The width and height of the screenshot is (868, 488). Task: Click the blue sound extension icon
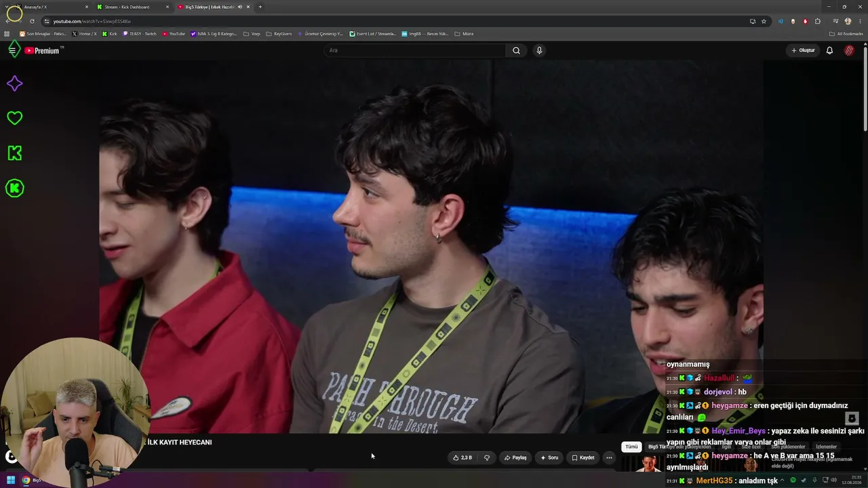781,21
